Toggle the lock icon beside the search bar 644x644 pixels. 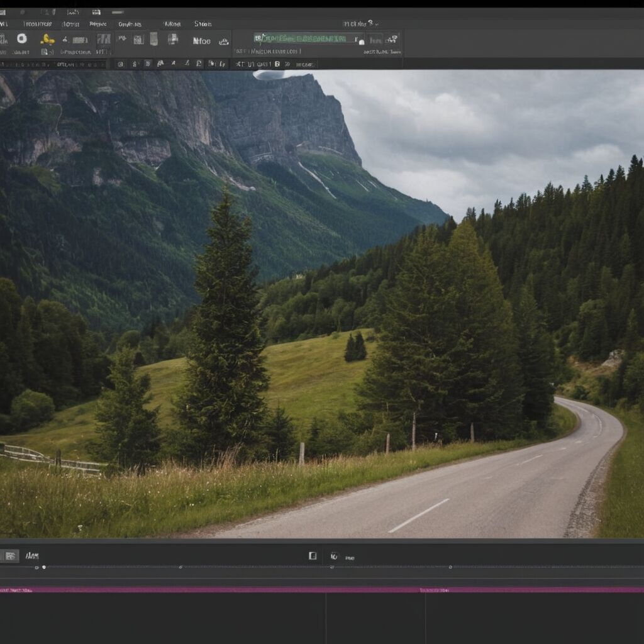coord(362,42)
